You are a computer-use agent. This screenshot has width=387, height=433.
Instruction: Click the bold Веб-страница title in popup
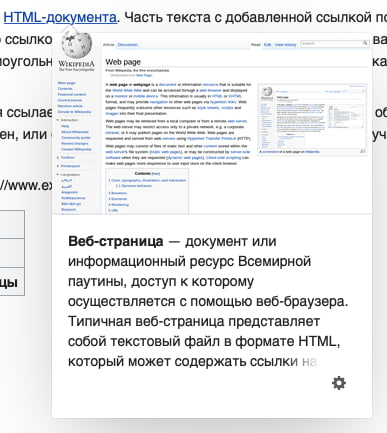click(116, 241)
